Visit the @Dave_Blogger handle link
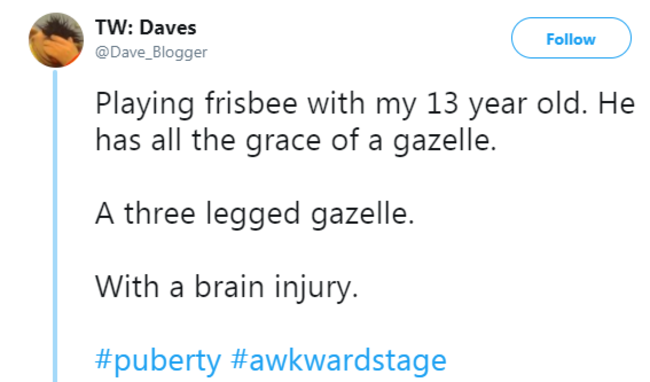Viewport: 650px width, 382px height. pos(151,53)
